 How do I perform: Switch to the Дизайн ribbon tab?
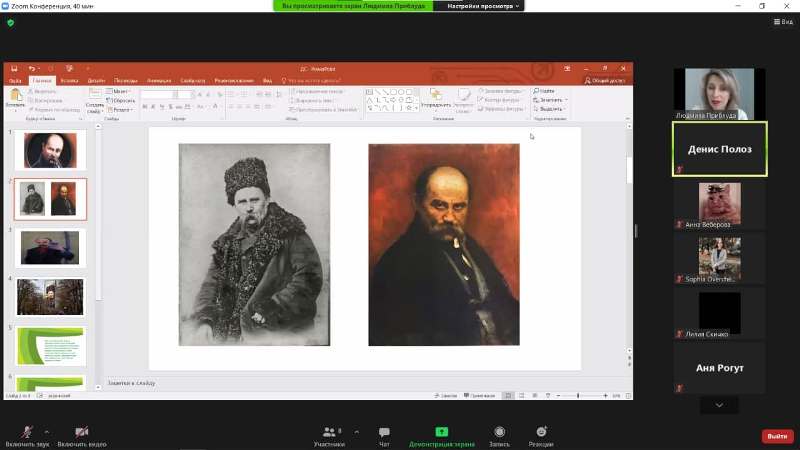click(x=96, y=80)
